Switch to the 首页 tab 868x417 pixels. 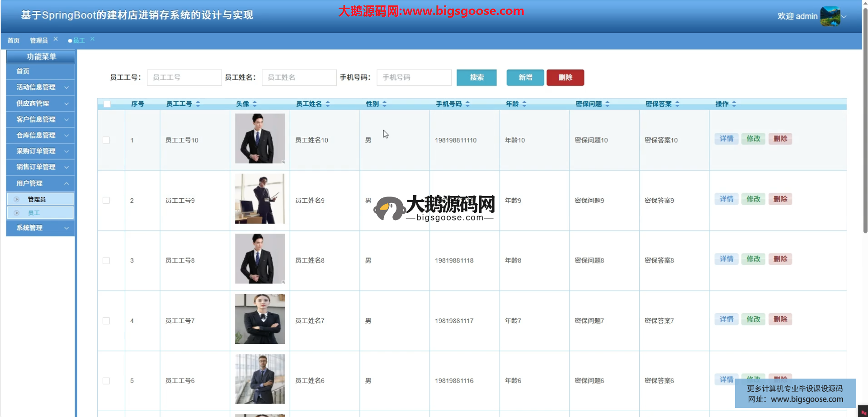pyautogui.click(x=14, y=41)
